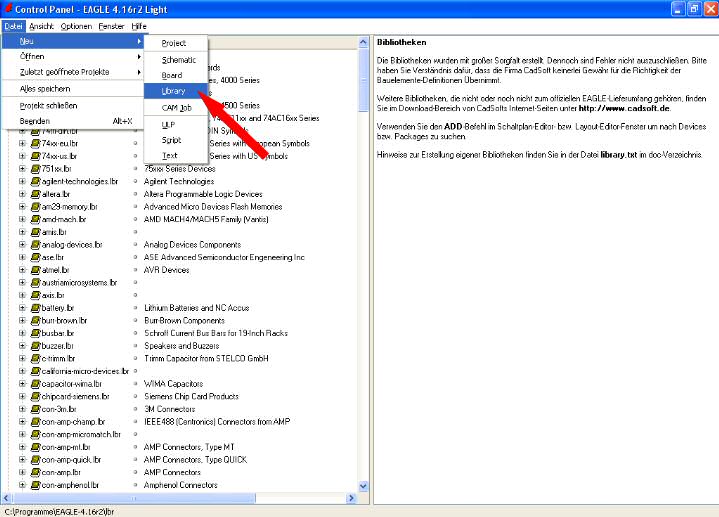Click Projekt schließen in the Datei menu

[48, 105]
